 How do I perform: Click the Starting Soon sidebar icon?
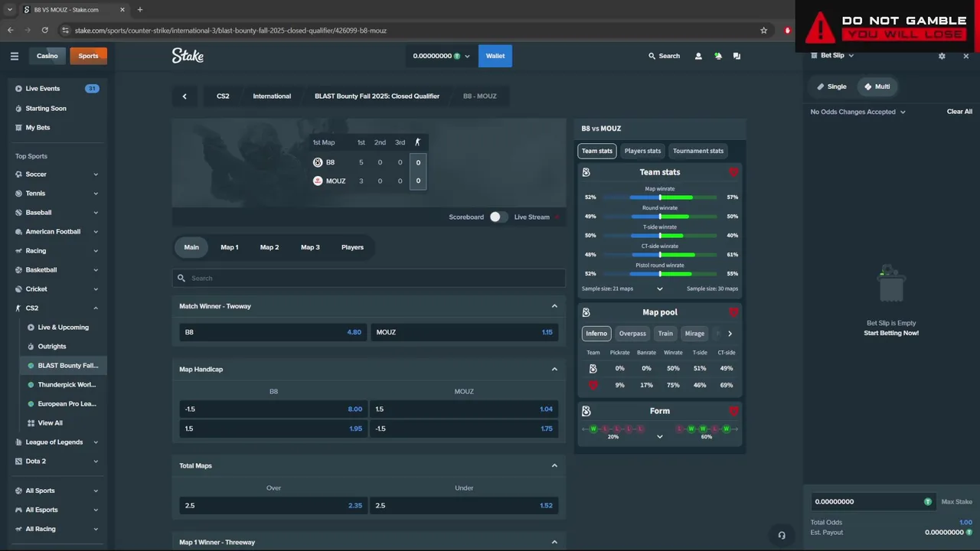tap(19, 108)
